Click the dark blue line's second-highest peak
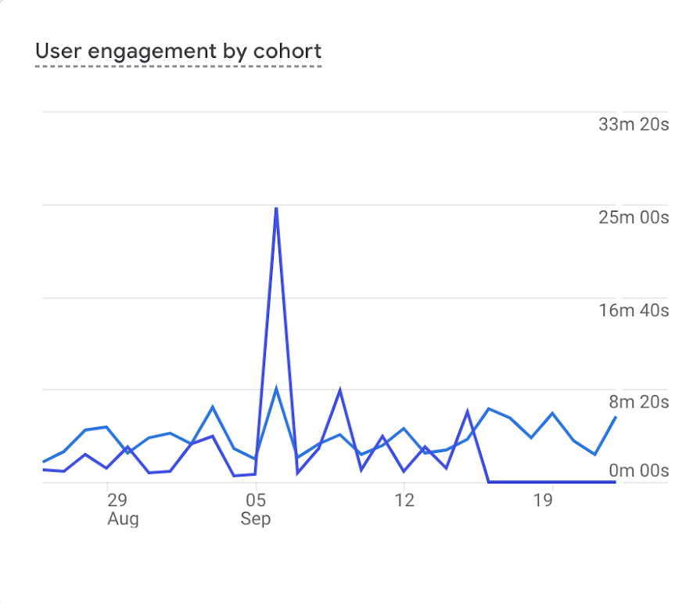The width and height of the screenshot is (700, 604). click(339, 389)
